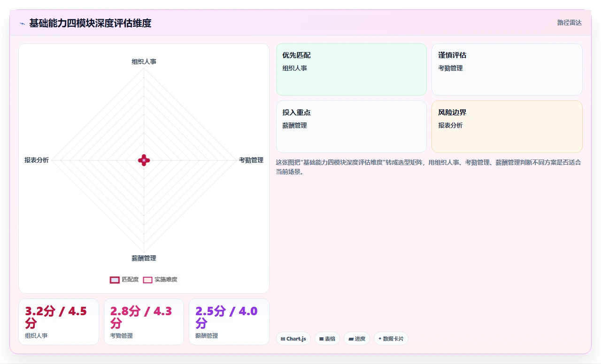
Task: Click the 报表分析 radar axis label
Action: 37,160
